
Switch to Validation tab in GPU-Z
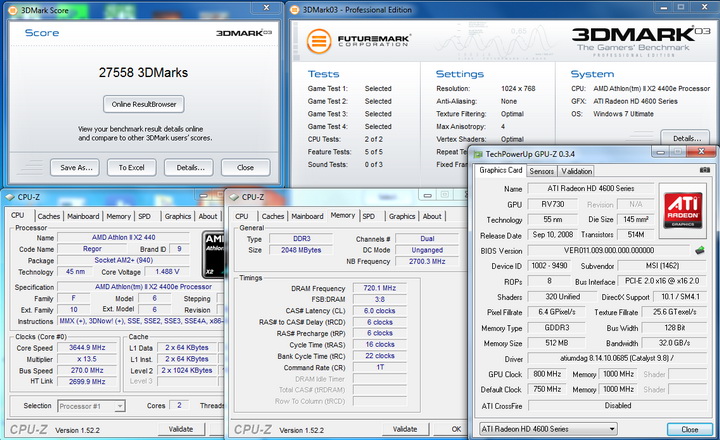[576, 171]
